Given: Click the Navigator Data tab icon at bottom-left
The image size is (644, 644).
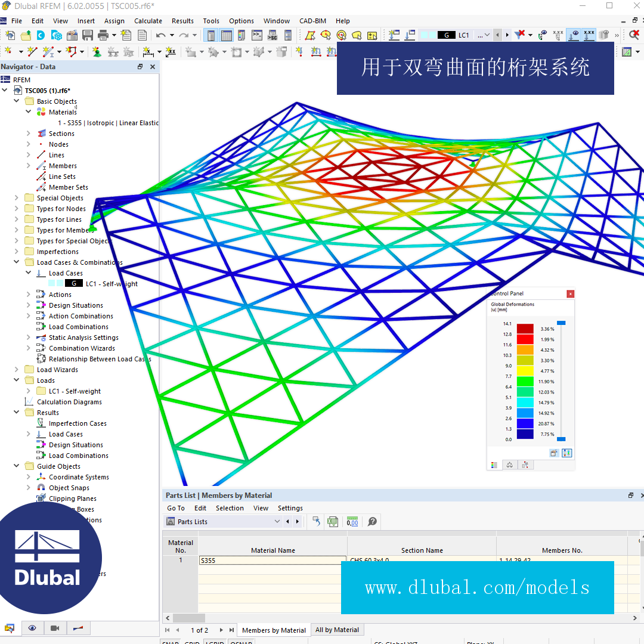Looking at the screenshot, I should pos(10,628).
